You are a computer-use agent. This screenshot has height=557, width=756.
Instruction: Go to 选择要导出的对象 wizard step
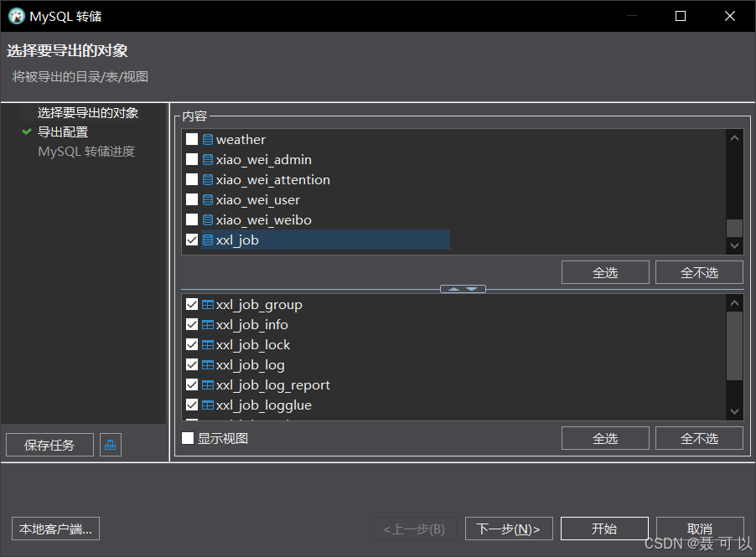(x=88, y=113)
